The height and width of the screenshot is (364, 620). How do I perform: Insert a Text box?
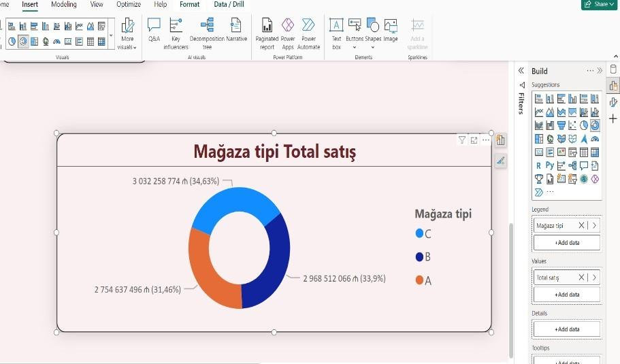(336, 33)
